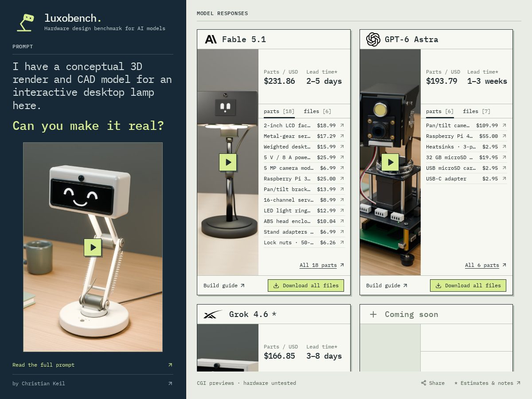Viewport: 532px width, 399px height.
Task: Play the GPT-6 Astra preview video
Action: 390,162
